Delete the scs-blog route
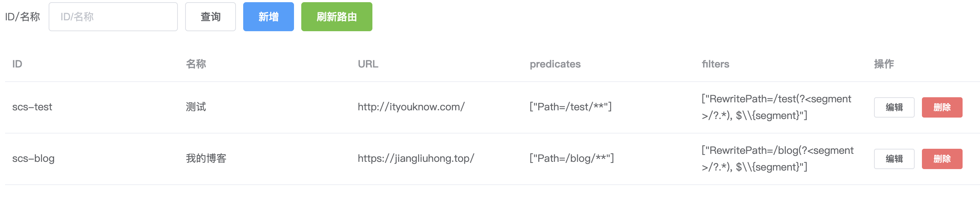980x209 pixels. click(x=942, y=159)
